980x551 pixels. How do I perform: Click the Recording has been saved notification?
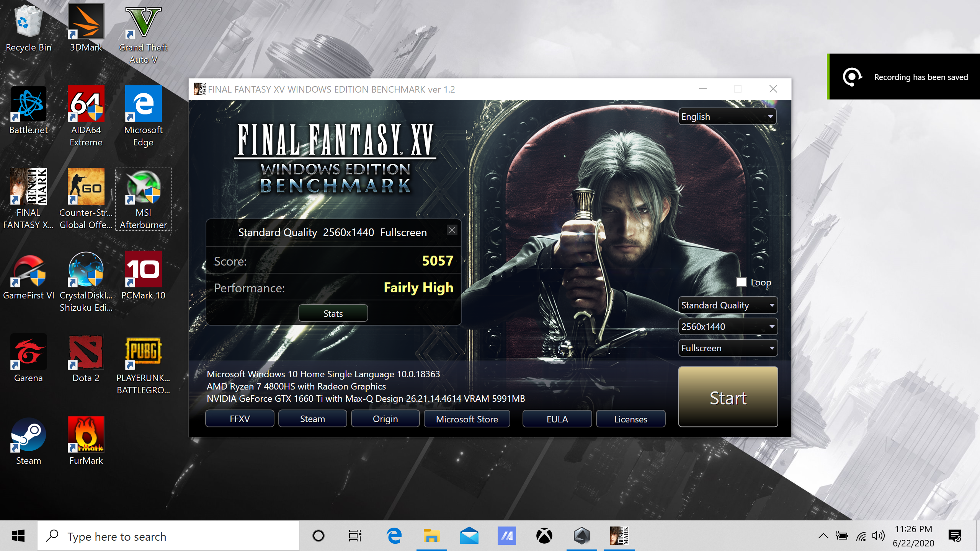pyautogui.click(x=904, y=77)
